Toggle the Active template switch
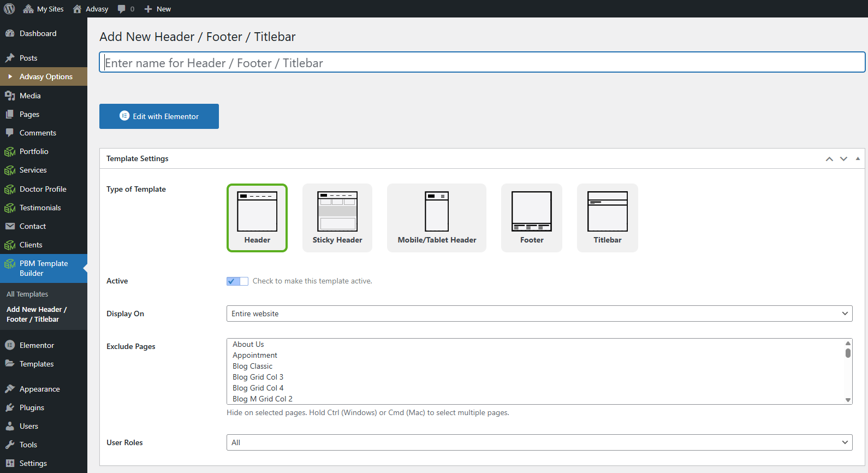Viewport: 868px width, 473px height. point(237,281)
